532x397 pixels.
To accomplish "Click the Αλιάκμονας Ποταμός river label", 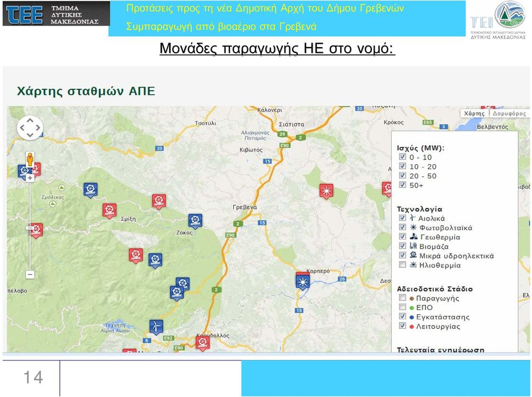I will click(x=255, y=135).
